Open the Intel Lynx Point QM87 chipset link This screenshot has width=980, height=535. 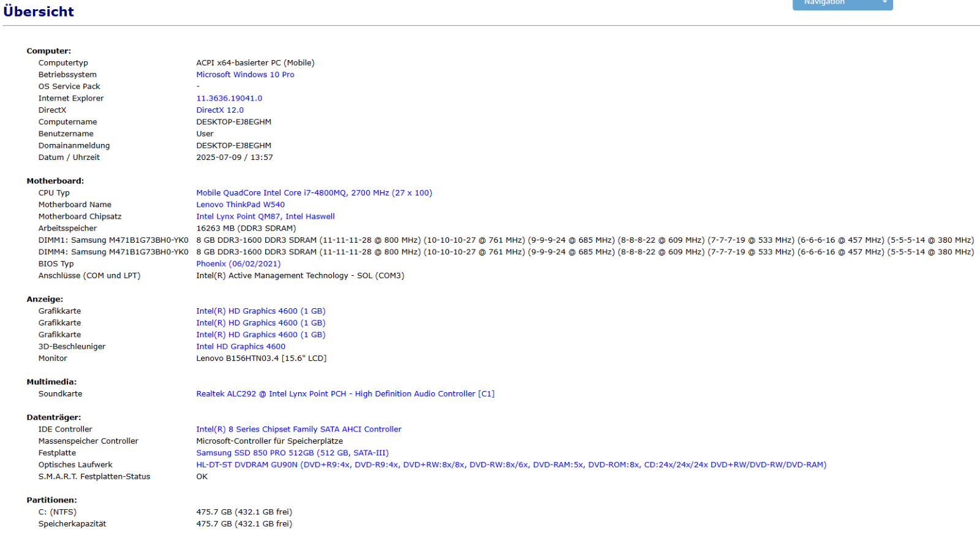pos(265,216)
